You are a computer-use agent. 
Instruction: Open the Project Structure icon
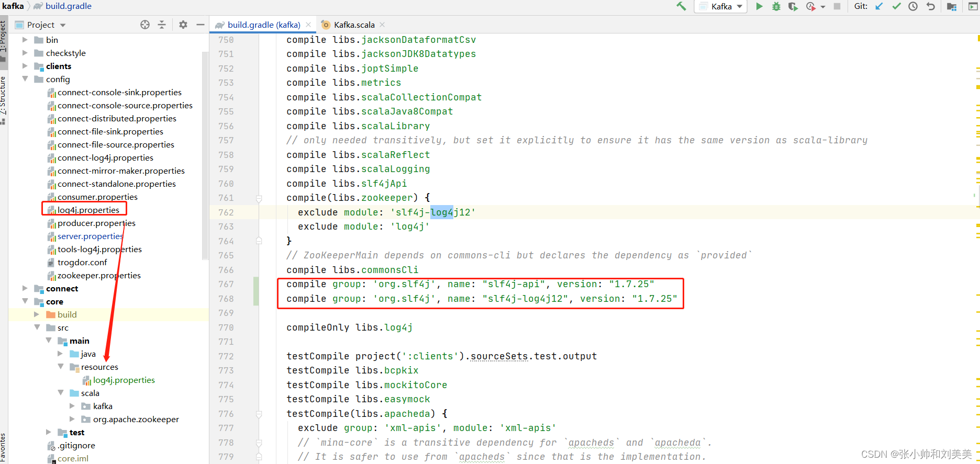[x=952, y=6]
